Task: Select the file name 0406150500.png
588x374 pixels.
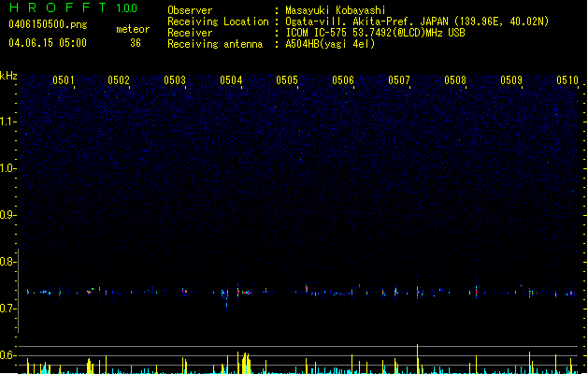Action: (48, 24)
